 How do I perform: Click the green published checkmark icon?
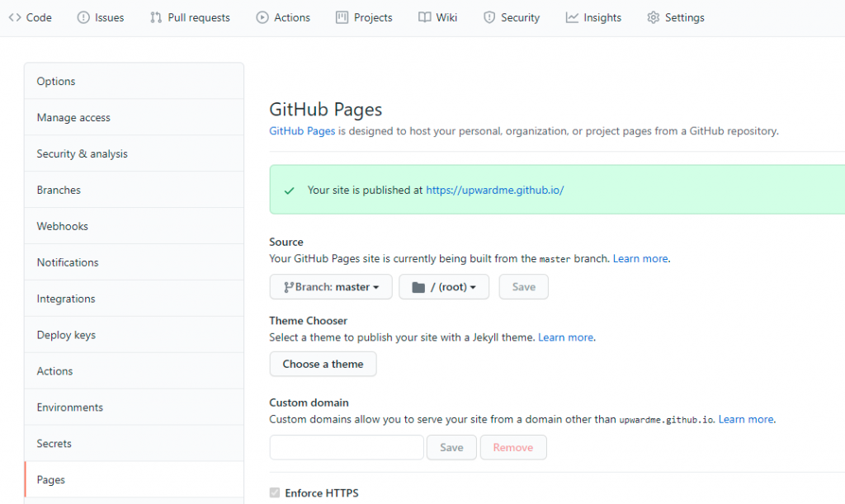pos(290,191)
